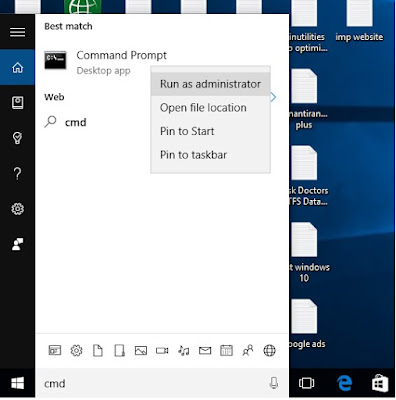Open the question mark help icon
This screenshot has width=396, height=400.
tap(17, 173)
